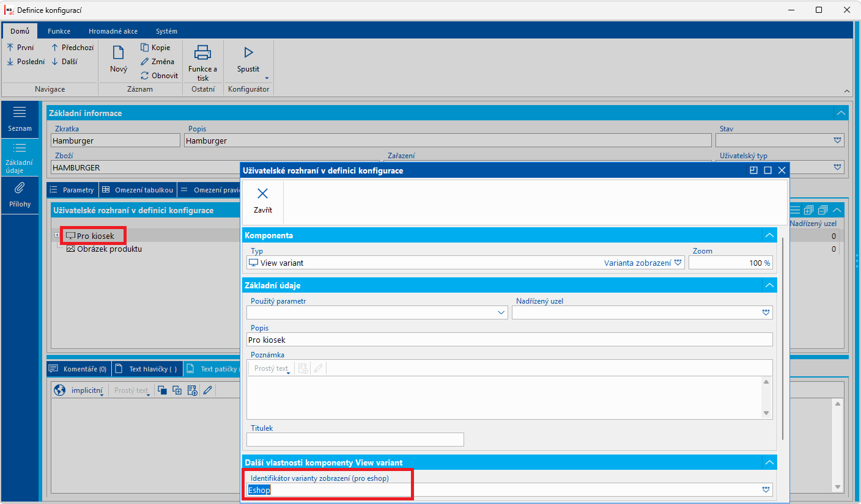
Task: Click the dialog's vertical scrollbar
Action: [x=782, y=339]
